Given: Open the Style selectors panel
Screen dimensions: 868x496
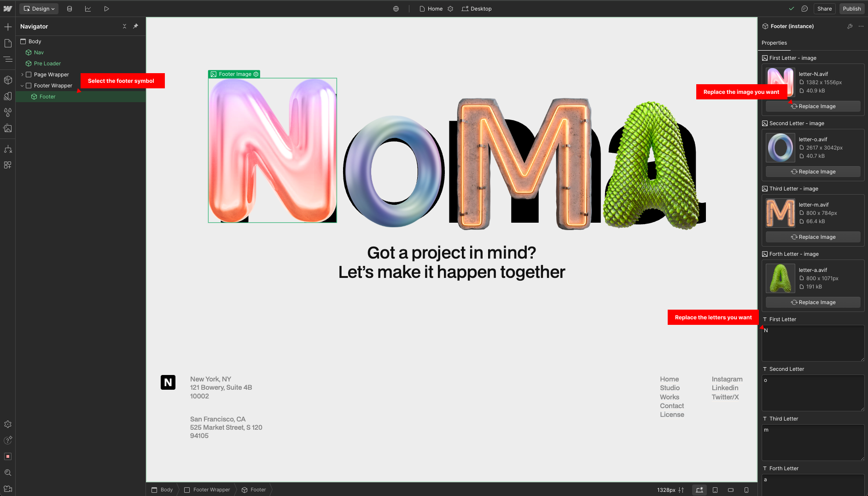Looking at the screenshot, I should (8, 112).
